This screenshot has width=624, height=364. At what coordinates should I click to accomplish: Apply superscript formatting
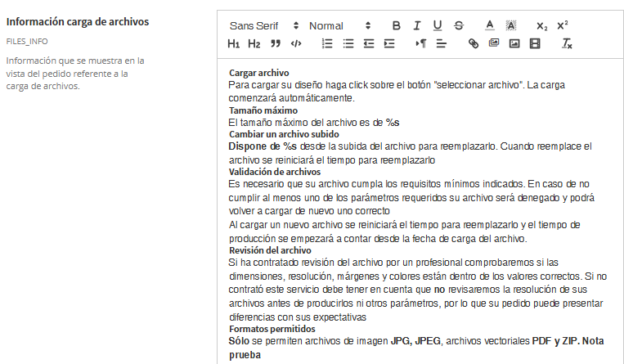pyautogui.click(x=563, y=26)
